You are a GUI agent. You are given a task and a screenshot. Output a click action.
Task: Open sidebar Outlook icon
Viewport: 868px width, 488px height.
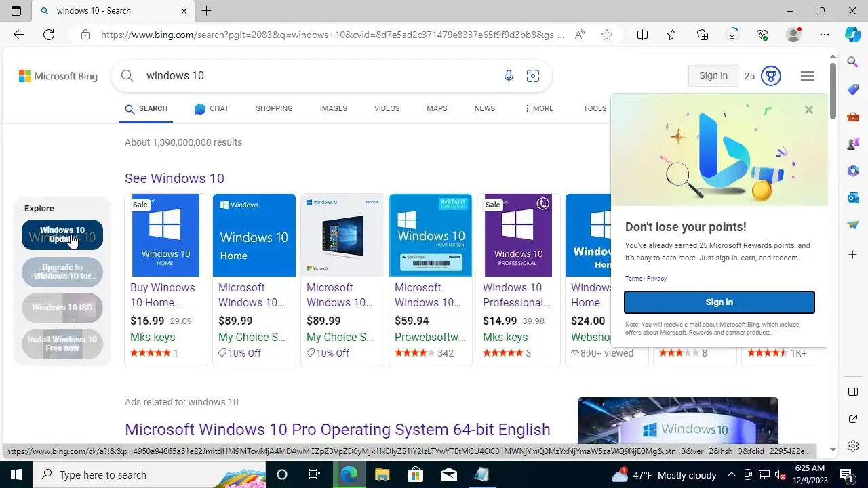[853, 198]
